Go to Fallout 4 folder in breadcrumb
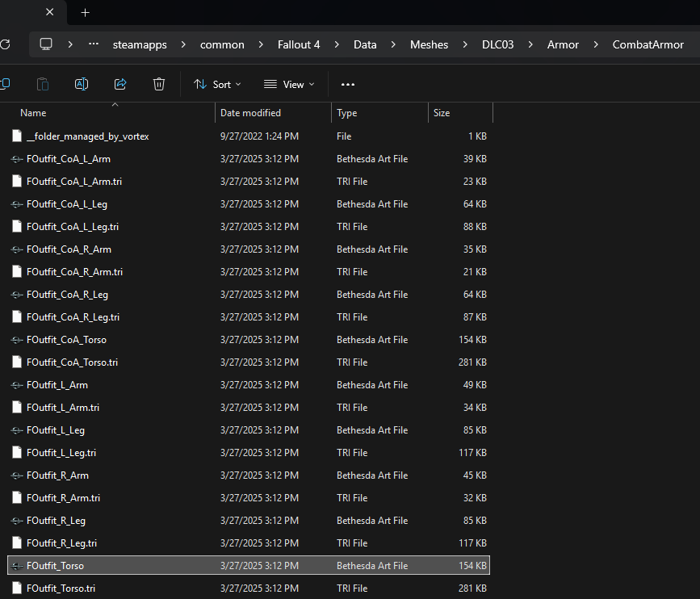 299,44
